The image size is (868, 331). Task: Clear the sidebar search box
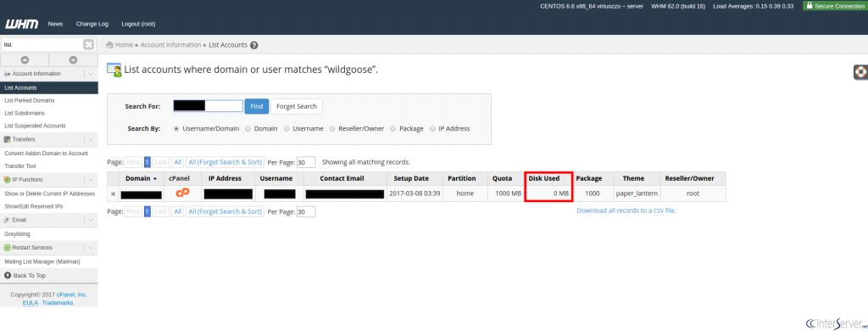pyautogui.click(x=88, y=44)
